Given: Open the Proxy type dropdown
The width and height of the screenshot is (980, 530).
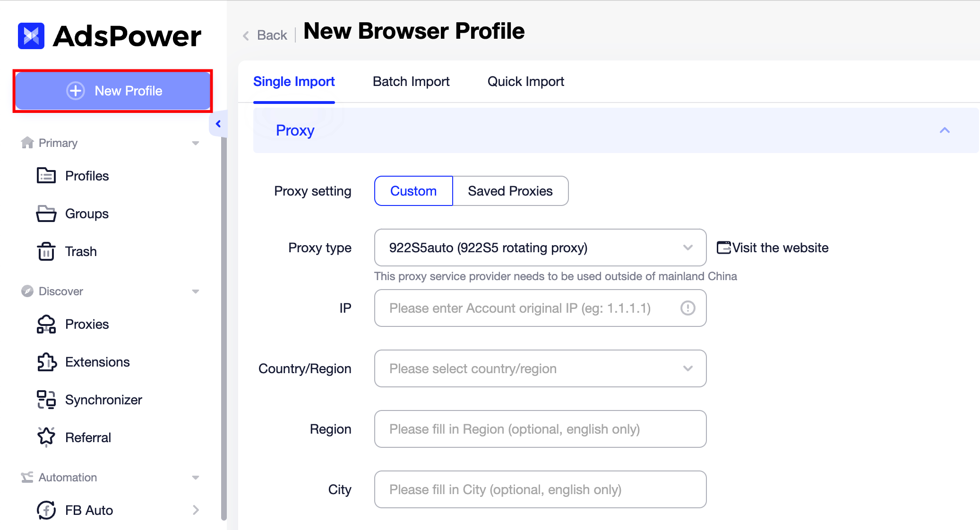Looking at the screenshot, I should click(540, 248).
